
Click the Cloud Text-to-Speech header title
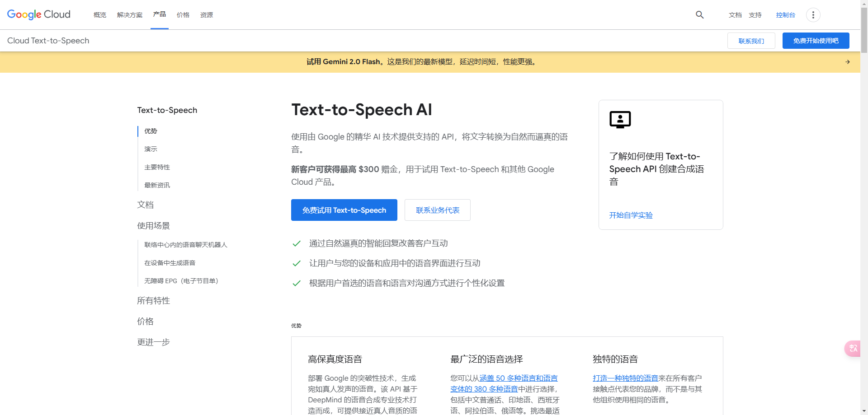48,41
